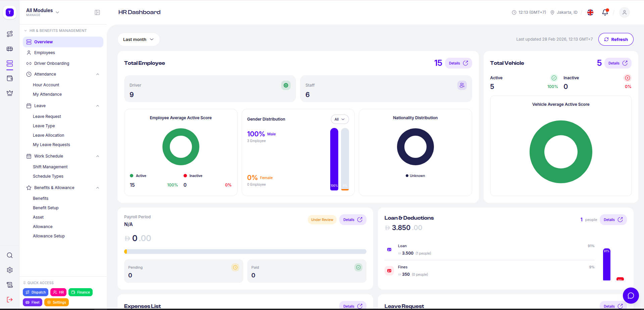The image size is (644, 310).
Task: Click the UK flag language icon
Action: pos(590,12)
